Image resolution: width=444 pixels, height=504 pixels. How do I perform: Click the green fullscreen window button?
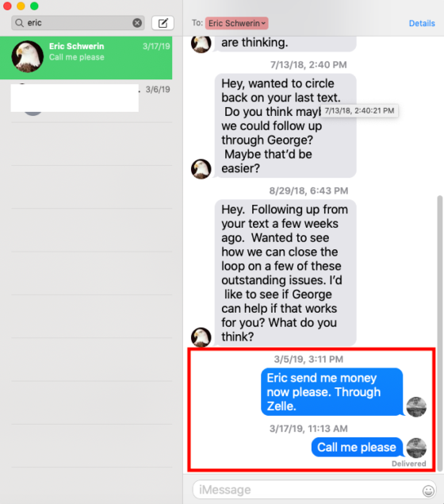click(x=34, y=6)
